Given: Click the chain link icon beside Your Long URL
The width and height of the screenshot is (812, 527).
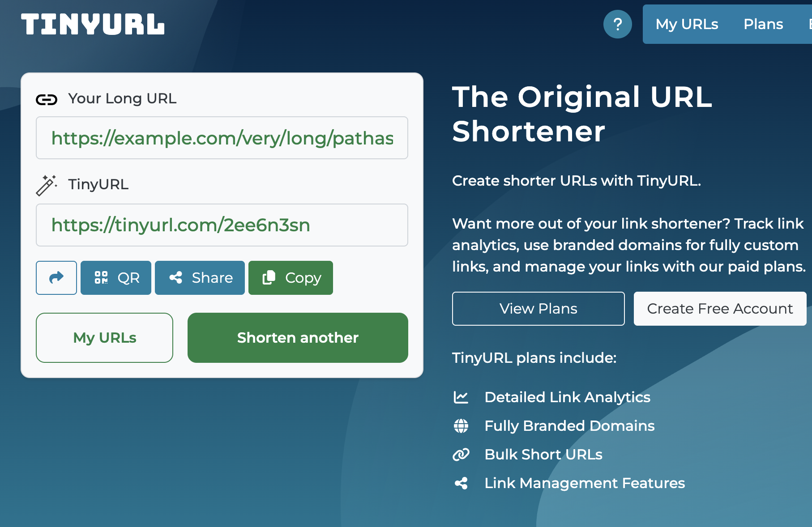Looking at the screenshot, I should 47,99.
